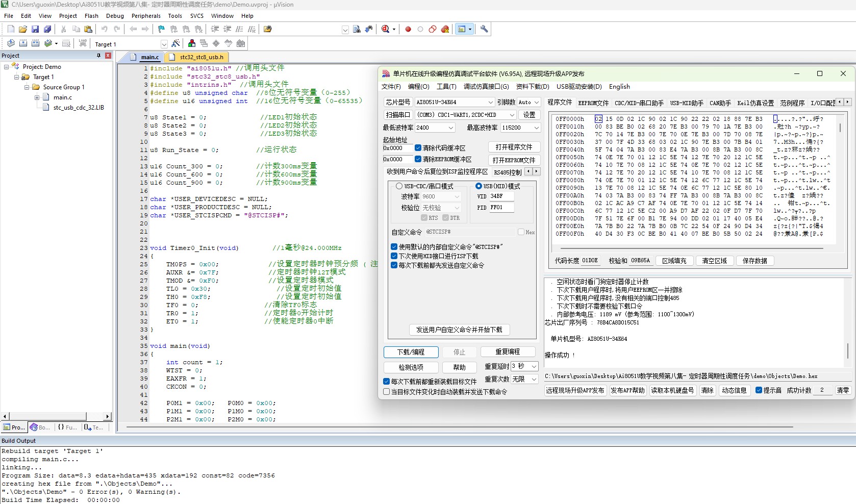Click the 读取本机硬盘号 button
Screen dimensions: 856x504
click(x=672, y=390)
